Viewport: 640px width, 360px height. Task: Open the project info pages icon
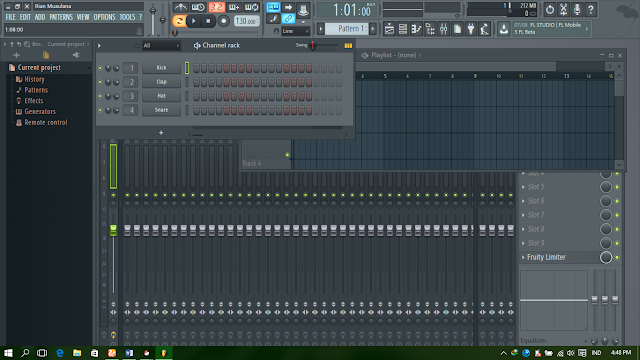457,29
